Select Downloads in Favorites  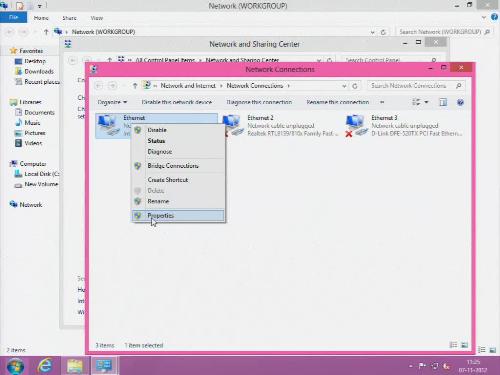pyautogui.click(x=34, y=71)
